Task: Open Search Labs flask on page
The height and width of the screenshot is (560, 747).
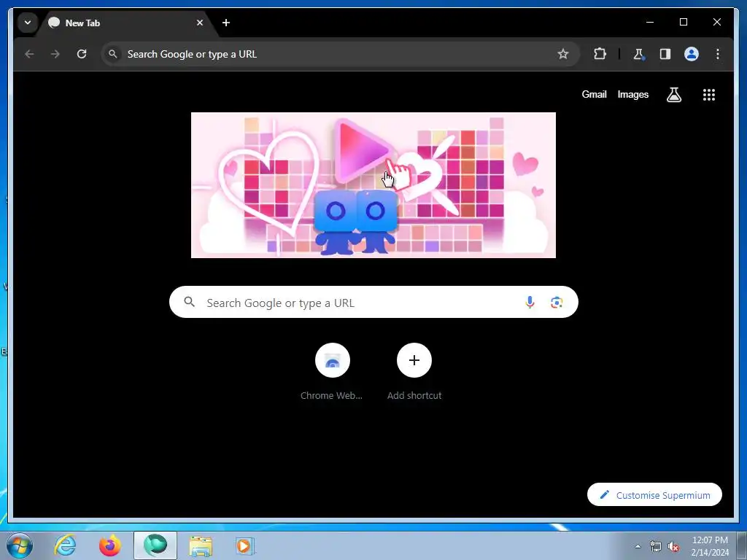Action: point(673,95)
